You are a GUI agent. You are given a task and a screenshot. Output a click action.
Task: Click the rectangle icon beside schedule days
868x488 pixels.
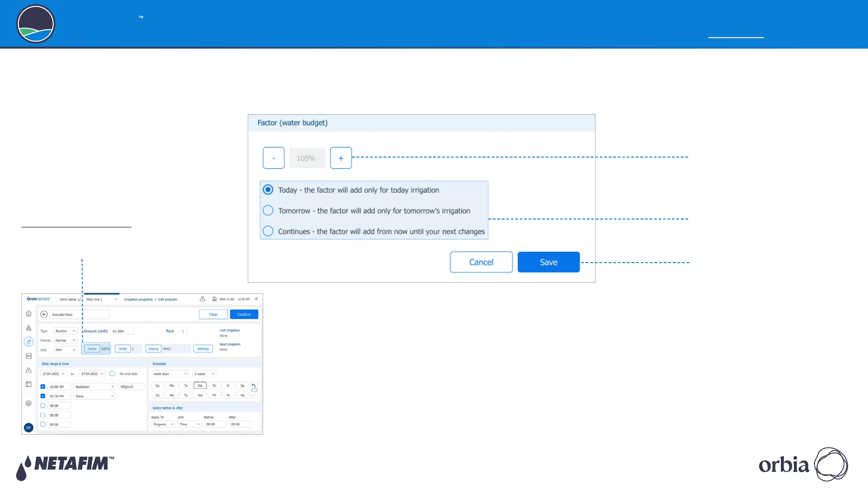click(254, 390)
